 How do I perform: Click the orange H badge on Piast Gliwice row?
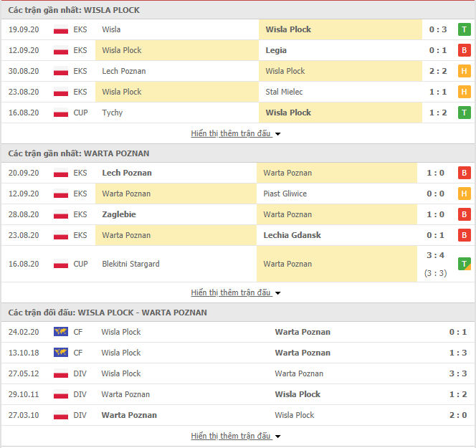tap(464, 194)
